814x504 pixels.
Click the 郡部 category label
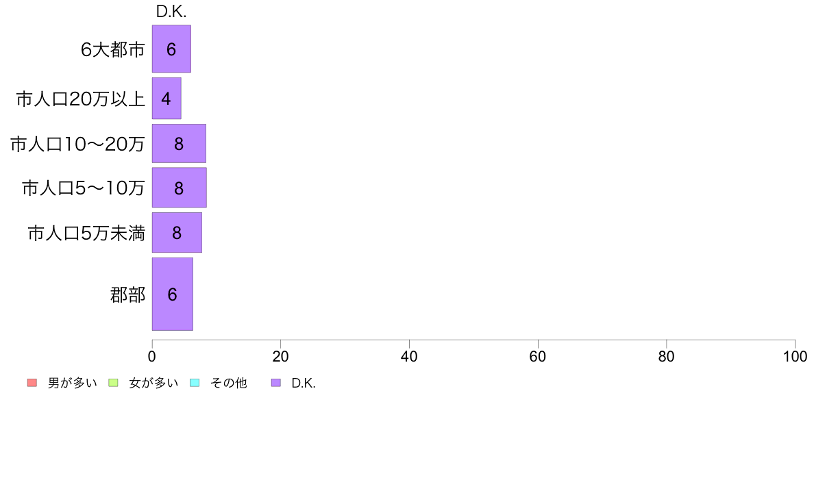(x=127, y=294)
